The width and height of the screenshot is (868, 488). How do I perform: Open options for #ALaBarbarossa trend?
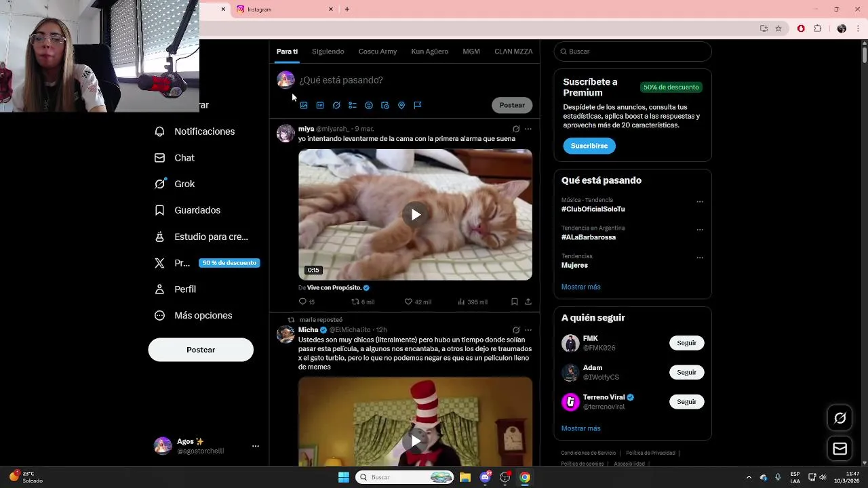[700, 229]
